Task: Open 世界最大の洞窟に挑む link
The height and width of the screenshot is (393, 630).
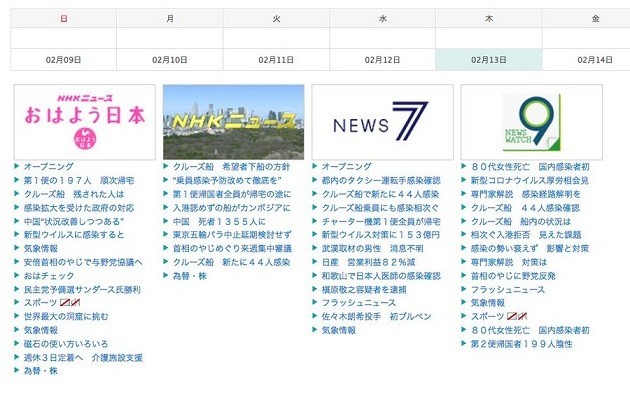Action: pos(66,316)
